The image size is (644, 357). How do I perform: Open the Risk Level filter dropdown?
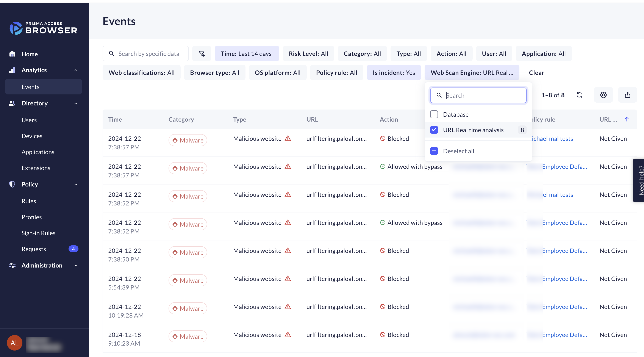pyautogui.click(x=308, y=53)
